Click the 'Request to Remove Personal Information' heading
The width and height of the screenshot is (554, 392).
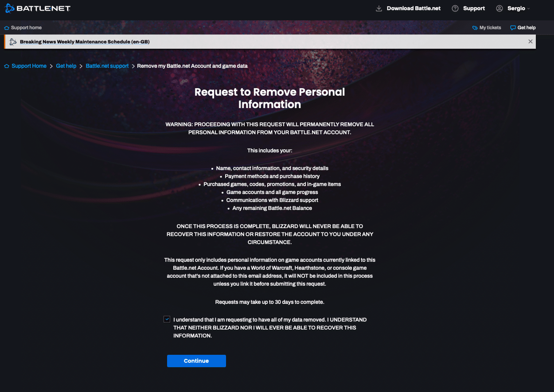coord(269,98)
